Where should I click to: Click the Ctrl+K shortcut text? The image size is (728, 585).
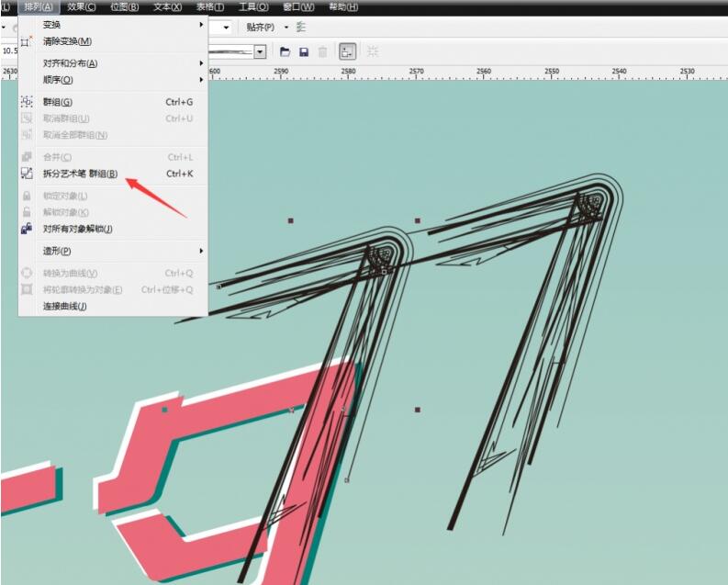[180, 174]
